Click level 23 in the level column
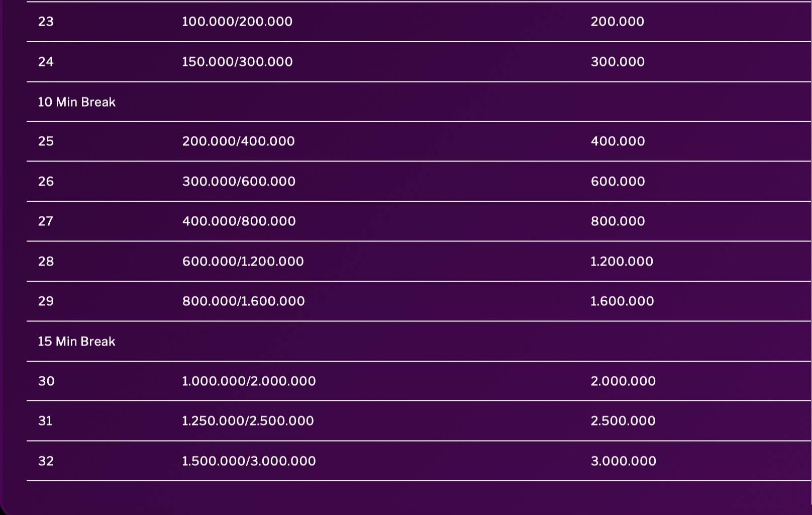The width and height of the screenshot is (812, 515). tap(46, 22)
